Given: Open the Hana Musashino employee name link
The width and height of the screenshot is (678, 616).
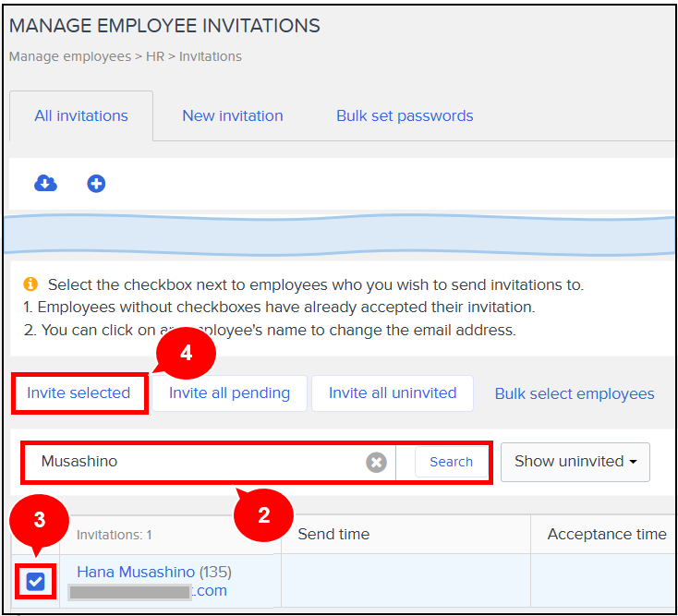Looking at the screenshot, I should [x=136, y=572].
